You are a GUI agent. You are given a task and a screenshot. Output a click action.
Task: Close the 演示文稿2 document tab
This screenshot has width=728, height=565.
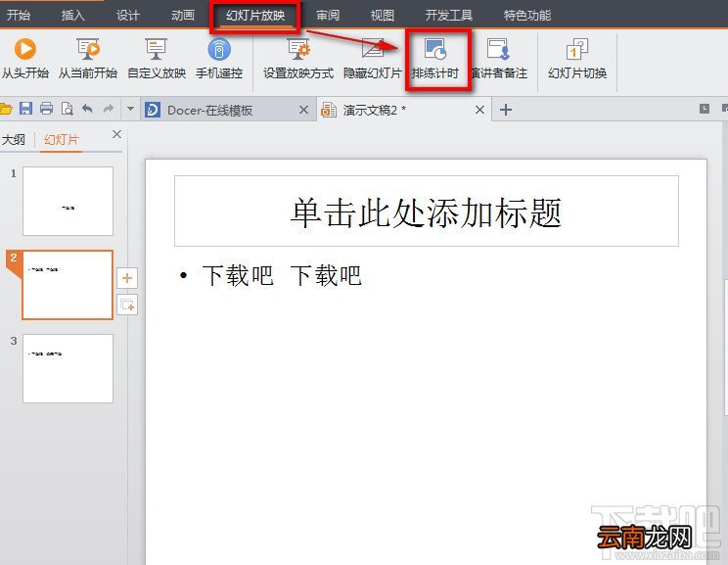(479, 110)
